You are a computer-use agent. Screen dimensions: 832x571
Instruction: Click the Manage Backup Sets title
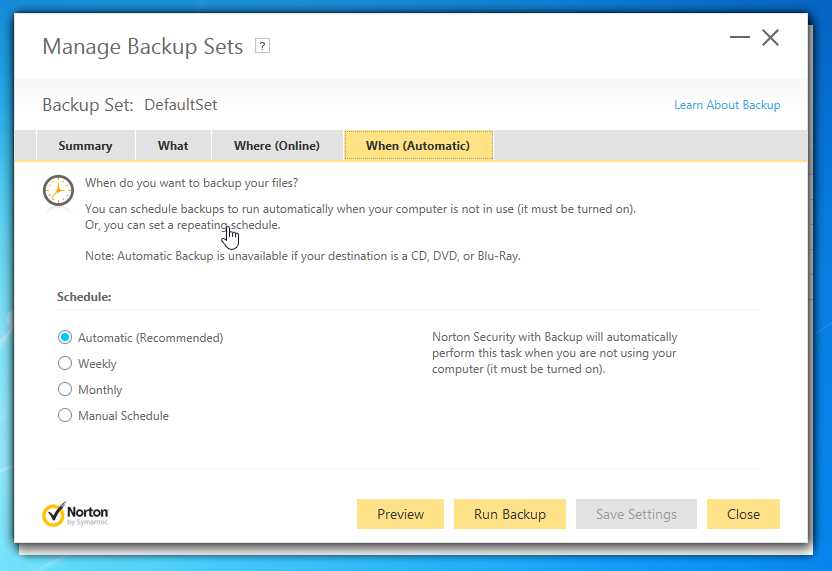pyautogui.click(x=142, y=47)
